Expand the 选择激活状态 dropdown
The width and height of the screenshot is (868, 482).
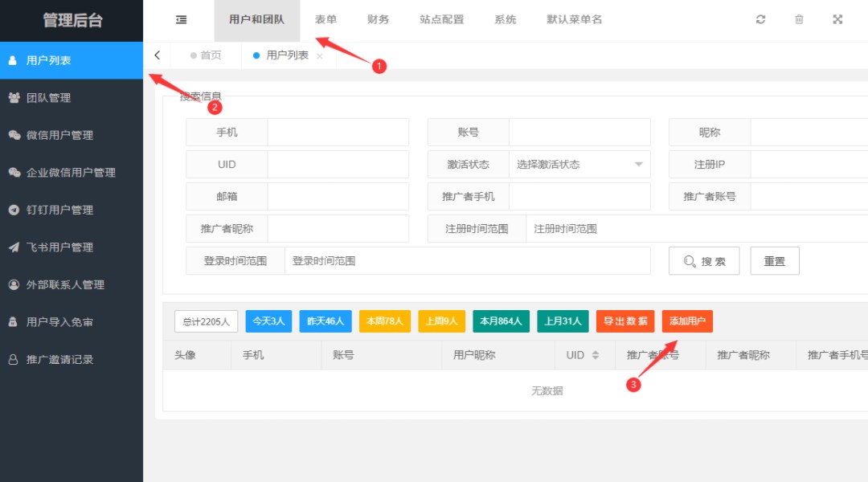(x=579, y=165)
